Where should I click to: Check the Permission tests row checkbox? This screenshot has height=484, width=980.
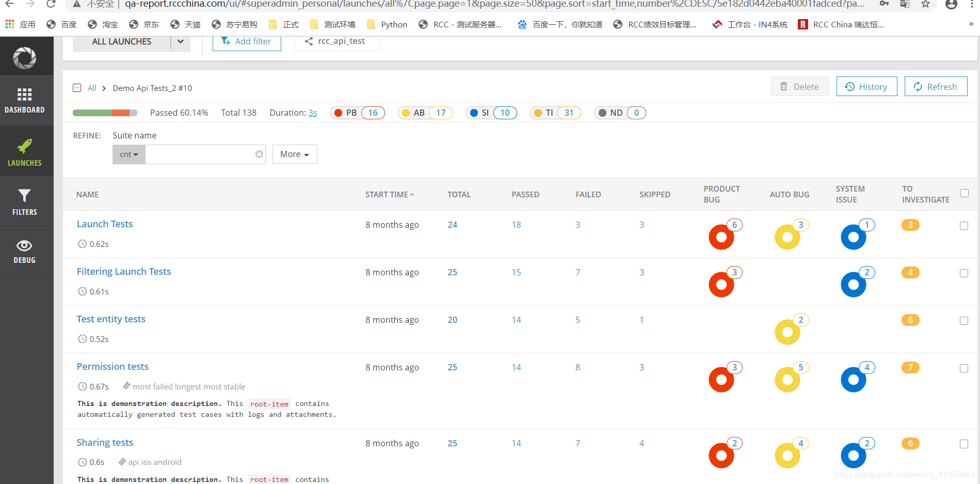(x=964, y=368)
